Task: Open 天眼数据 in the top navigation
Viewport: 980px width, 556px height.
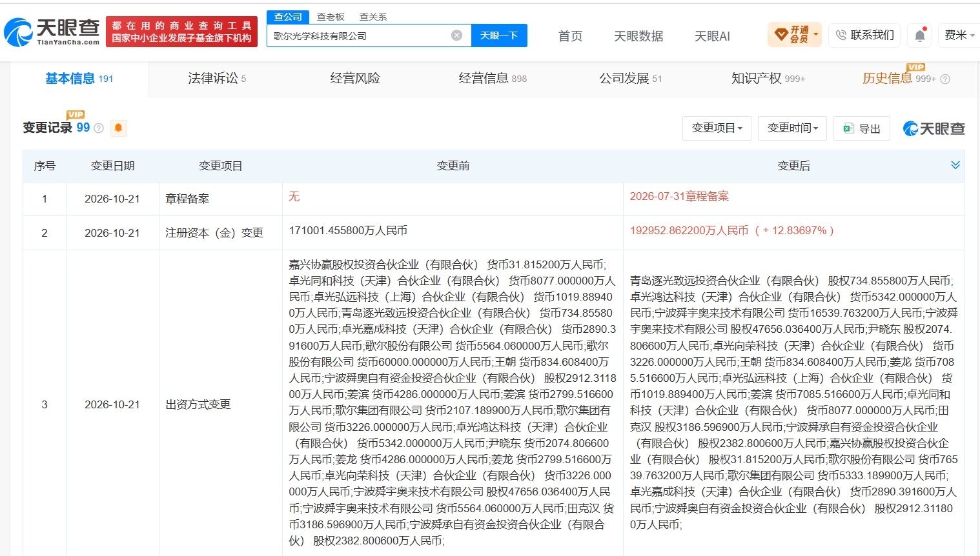Action: coord(638,36)
